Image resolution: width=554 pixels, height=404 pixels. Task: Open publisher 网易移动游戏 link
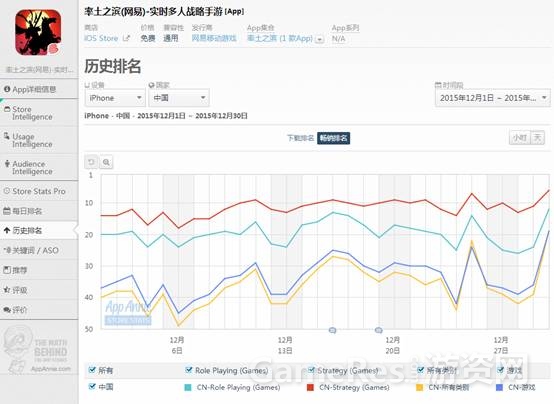214,38
